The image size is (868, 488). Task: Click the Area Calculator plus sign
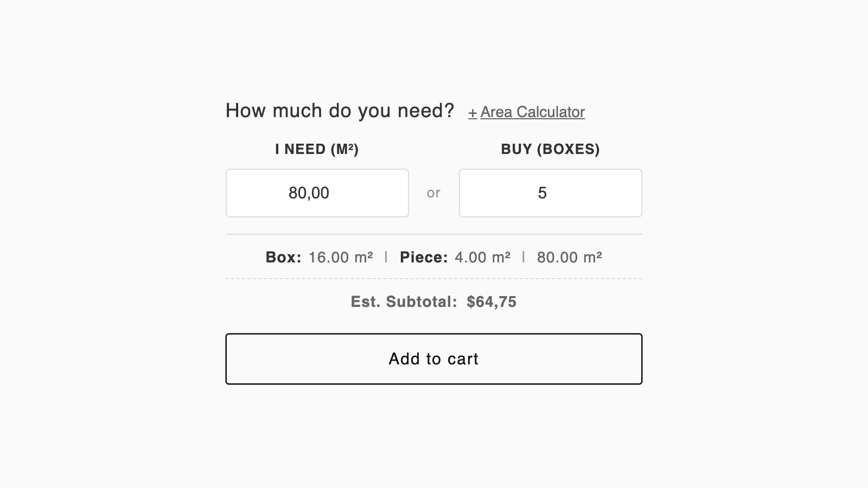click(x=473, y=113)
